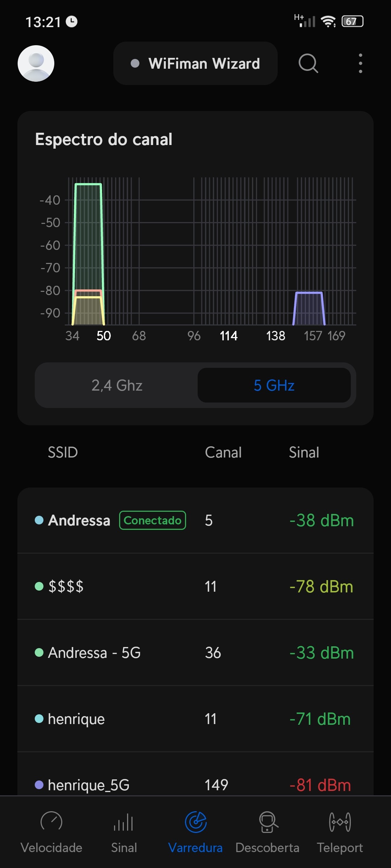The height and width of the screenshot is (868, 391).
Task: Tap the purple channel 149 spectrum curve
Action: (309, 307)
